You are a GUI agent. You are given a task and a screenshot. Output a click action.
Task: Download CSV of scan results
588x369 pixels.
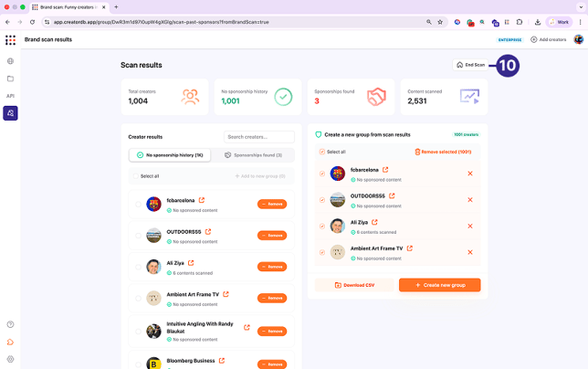pyautogui.click(x=353, y=285)
